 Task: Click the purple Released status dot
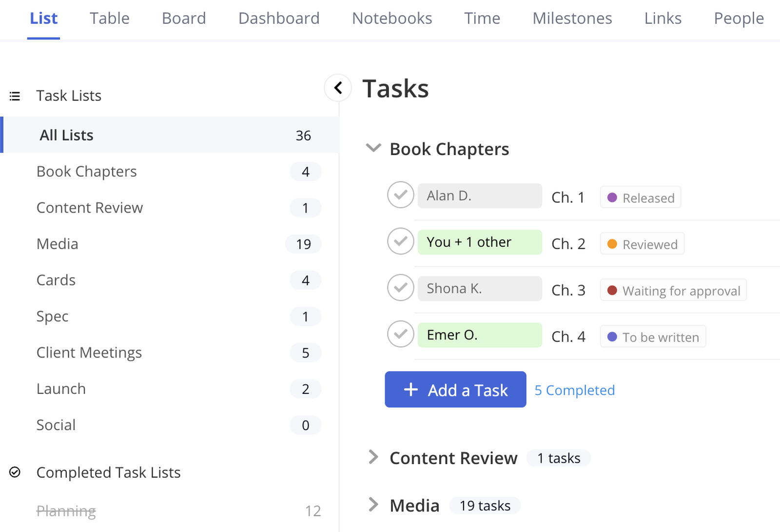(613, 197)
